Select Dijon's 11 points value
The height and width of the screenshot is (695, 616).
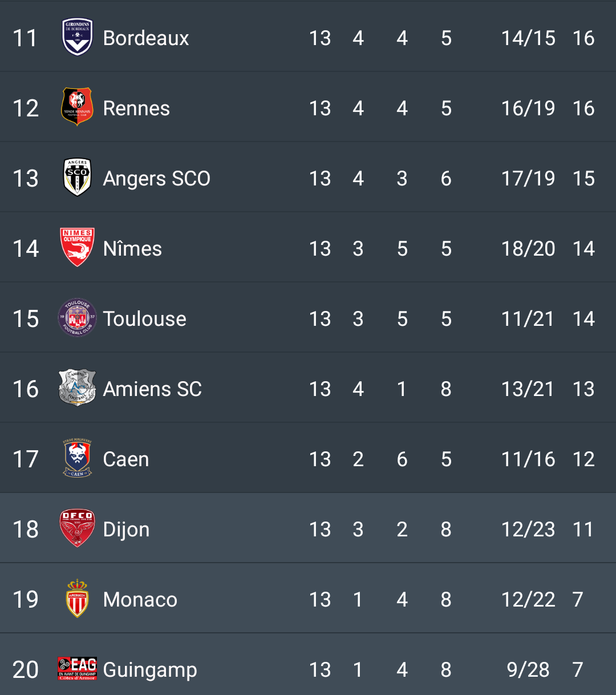click(583, 530)
